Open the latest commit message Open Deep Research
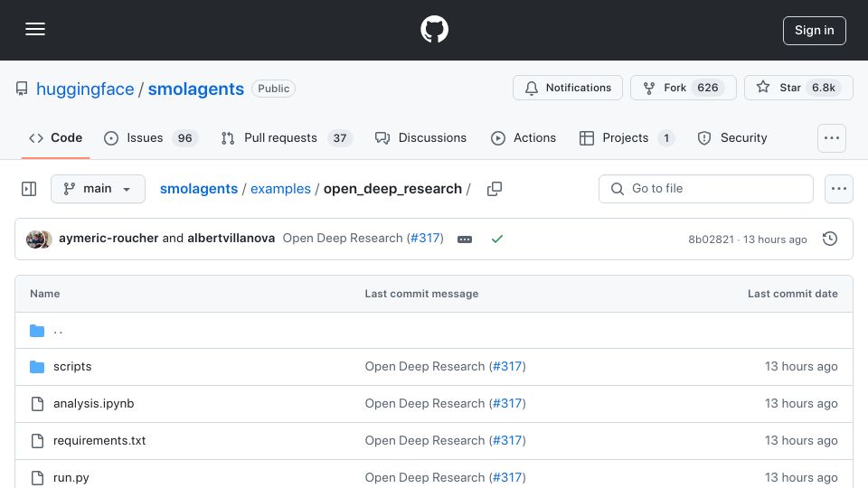868x488 pixels. [343, 238]
